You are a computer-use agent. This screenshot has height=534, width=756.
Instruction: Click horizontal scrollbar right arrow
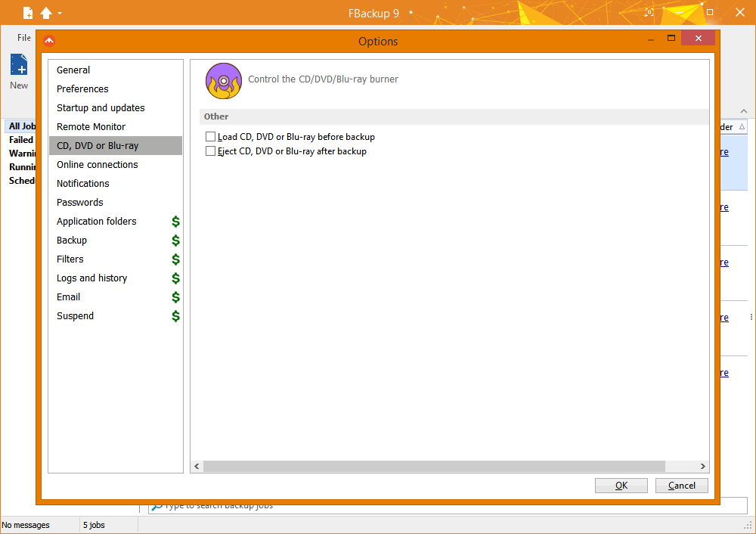[702, 466]
